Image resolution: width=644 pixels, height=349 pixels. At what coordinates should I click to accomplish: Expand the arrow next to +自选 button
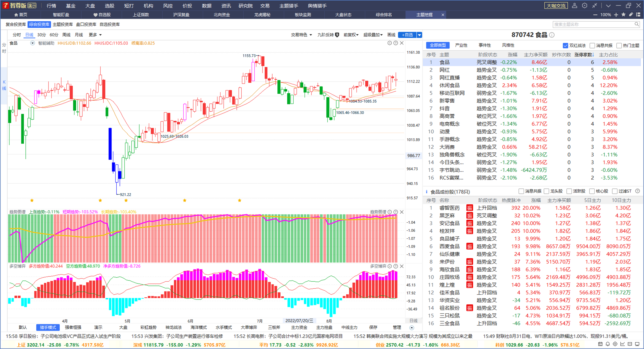(419, 35)
